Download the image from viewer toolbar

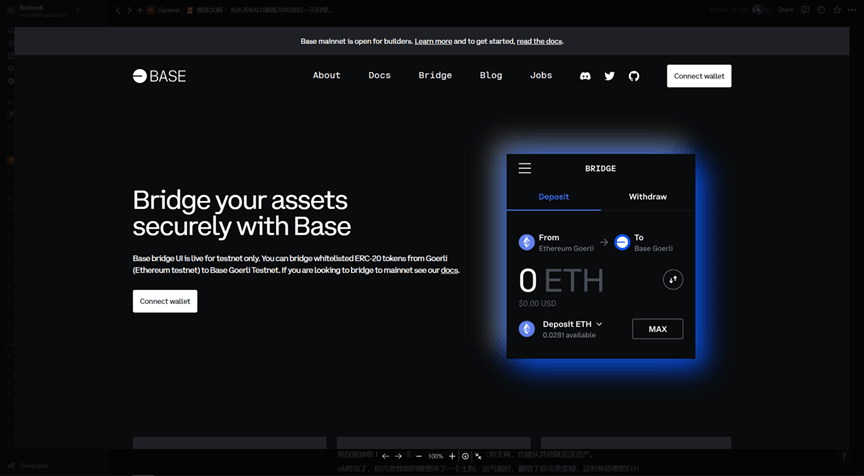(x=466, y=456)
